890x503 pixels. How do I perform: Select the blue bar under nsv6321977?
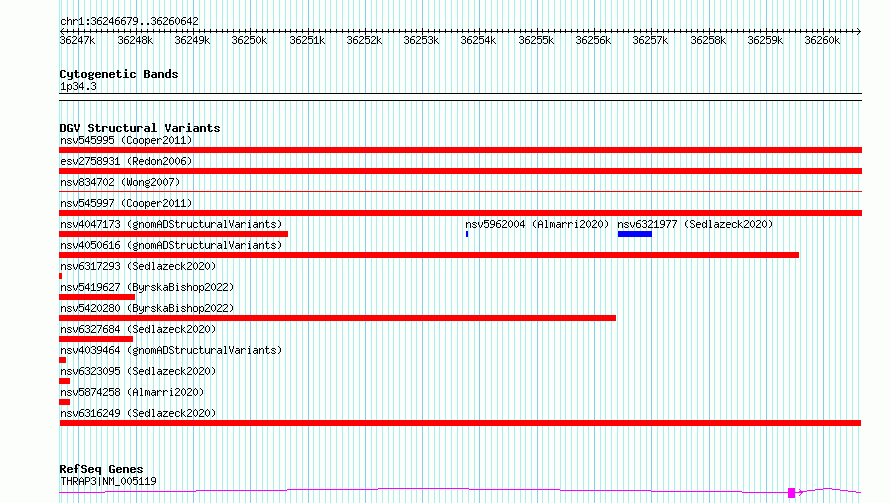coord(635,234)
